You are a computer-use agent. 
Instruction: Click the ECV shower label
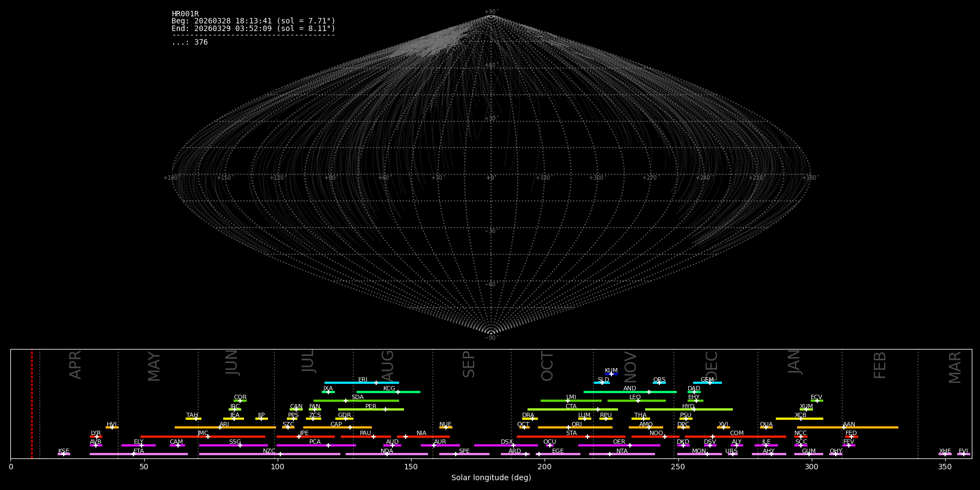(816, 397)
